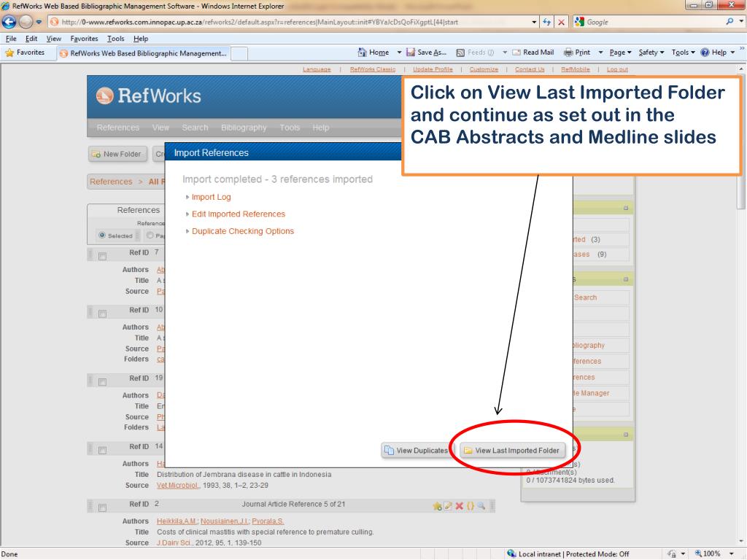Click View Last Imported Folder button
Screen dimensions: 747x560
point(512,451)
